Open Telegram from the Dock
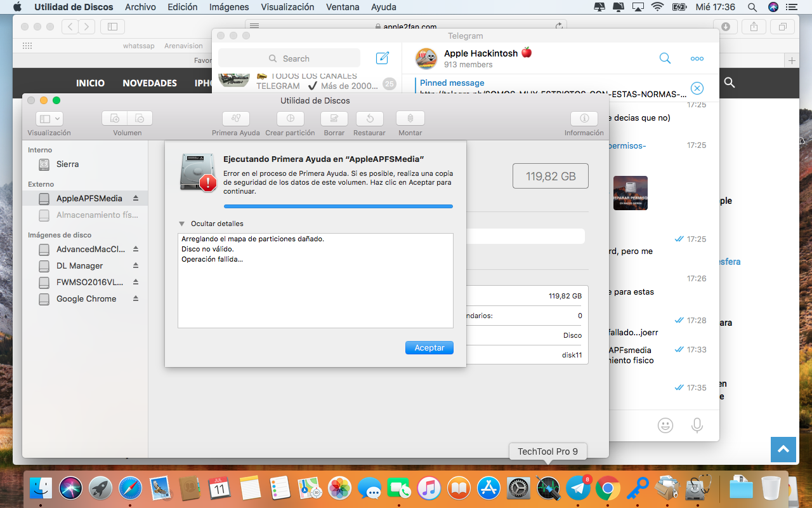 pos(578,488)
